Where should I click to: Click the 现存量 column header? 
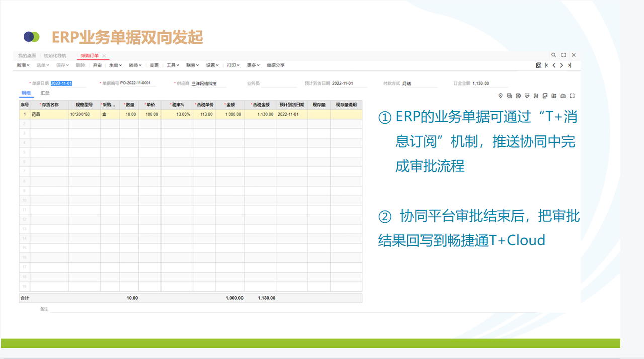tap(319, 105)
